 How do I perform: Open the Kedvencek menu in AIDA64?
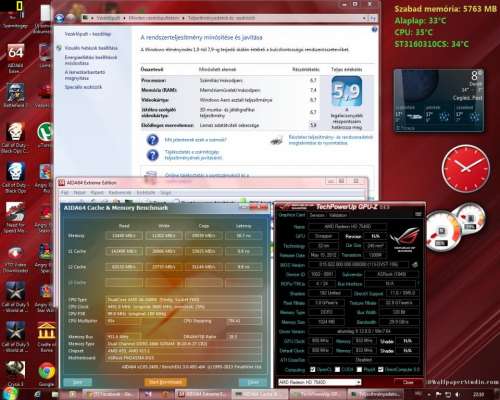pos(119,193)
